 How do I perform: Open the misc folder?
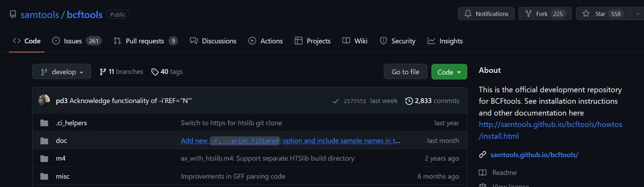(x=63, y=176)
